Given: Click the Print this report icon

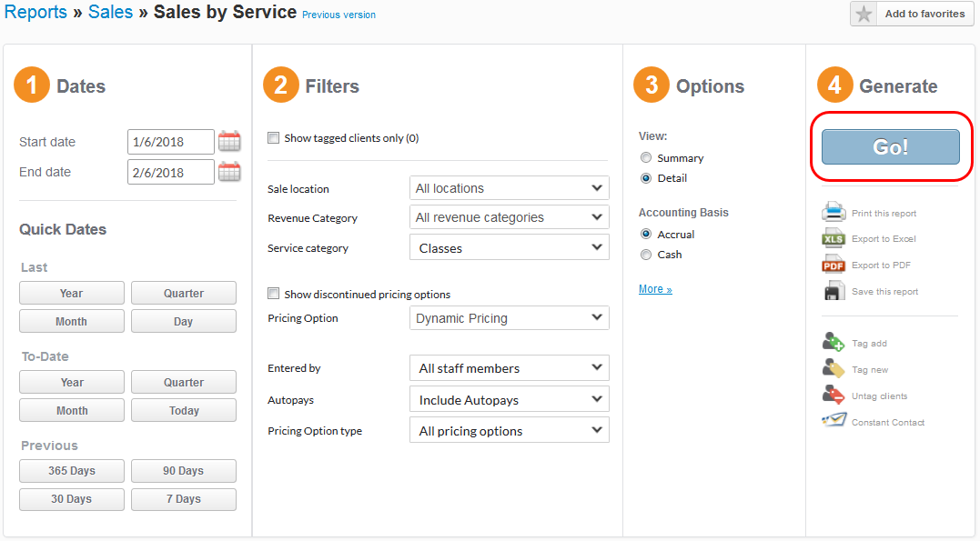Looking at the screenshot, I should (x=834, y=211).
